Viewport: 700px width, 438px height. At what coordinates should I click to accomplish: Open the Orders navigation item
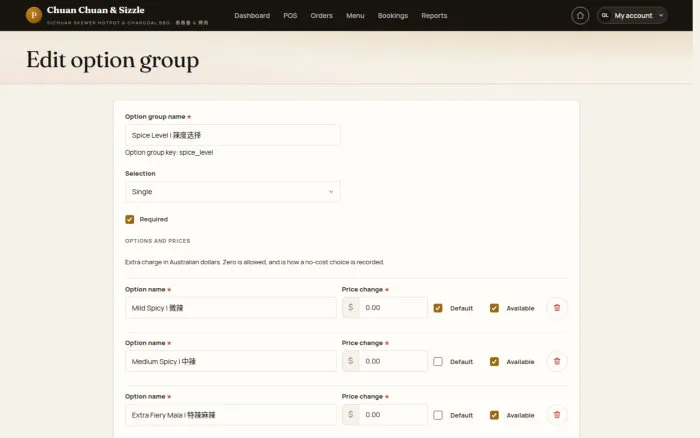(321, 16)
